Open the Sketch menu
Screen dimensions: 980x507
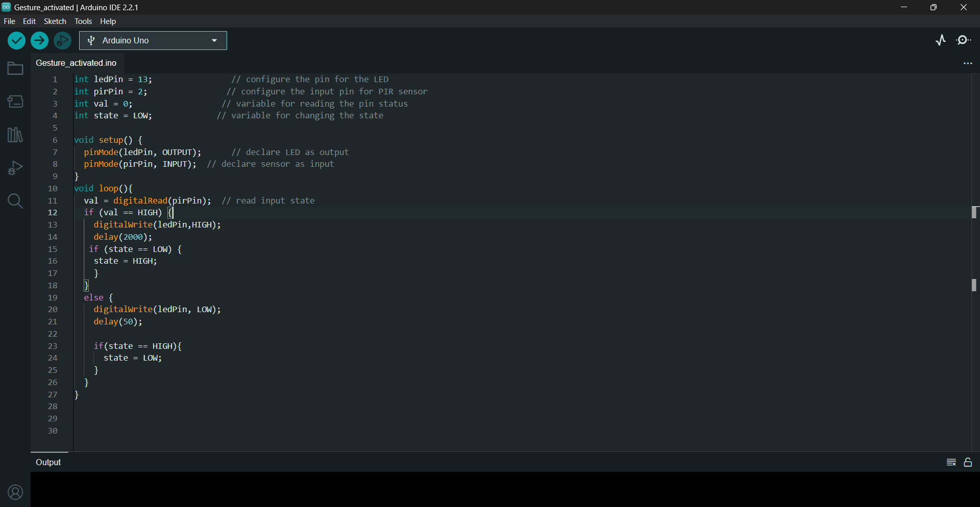(55, 21)
